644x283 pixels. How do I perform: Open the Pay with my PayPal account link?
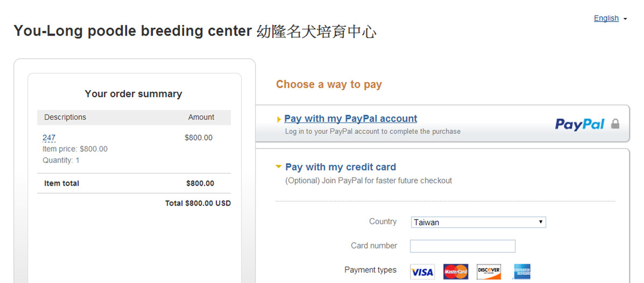click(x=351, y=119)
